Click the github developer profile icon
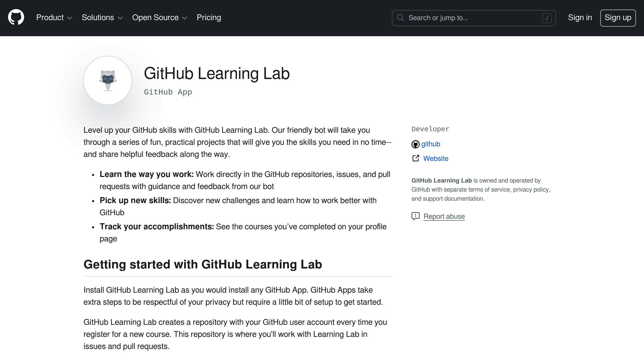 click(415, 144)
